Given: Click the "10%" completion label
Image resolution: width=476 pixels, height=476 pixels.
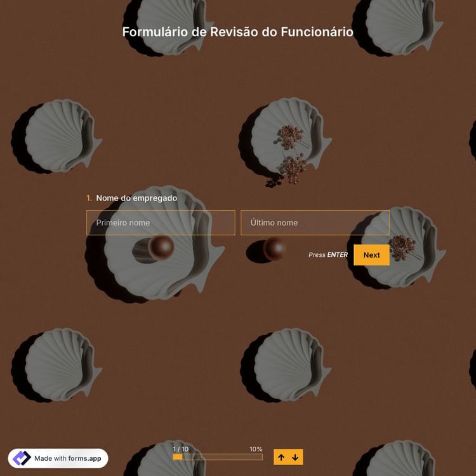Looking at the screenshot, I should (x=256, y=449).
